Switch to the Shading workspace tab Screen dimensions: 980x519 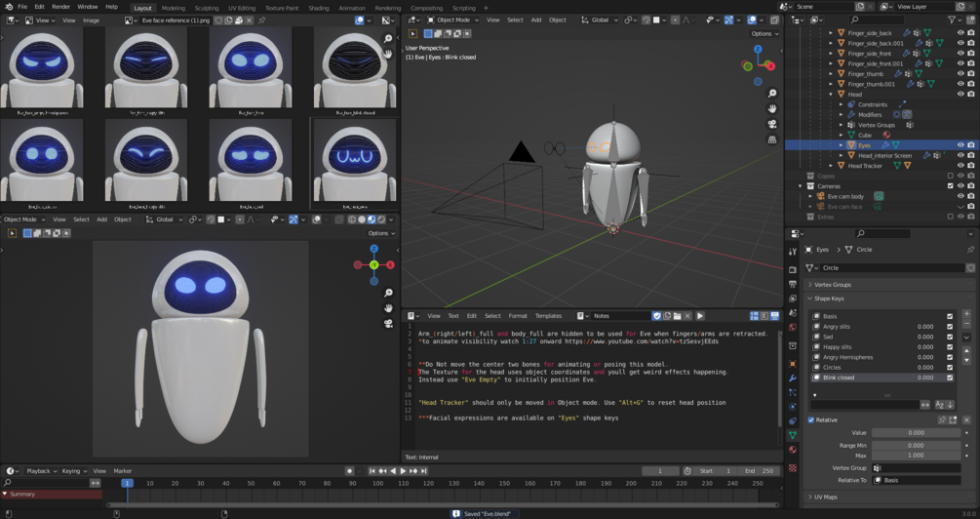pos(318,8)
